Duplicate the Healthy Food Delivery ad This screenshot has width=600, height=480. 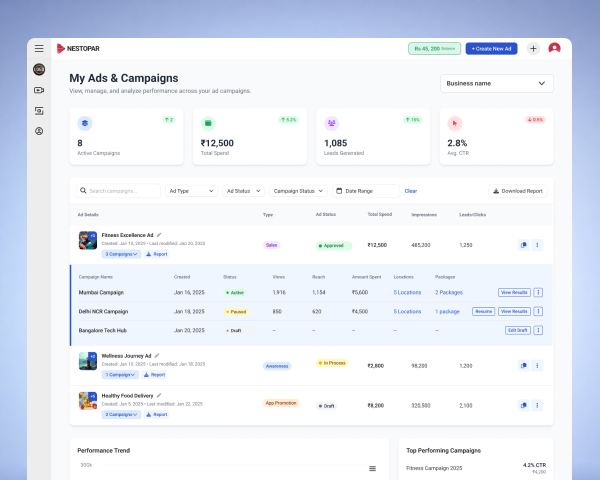click(523, 405)
